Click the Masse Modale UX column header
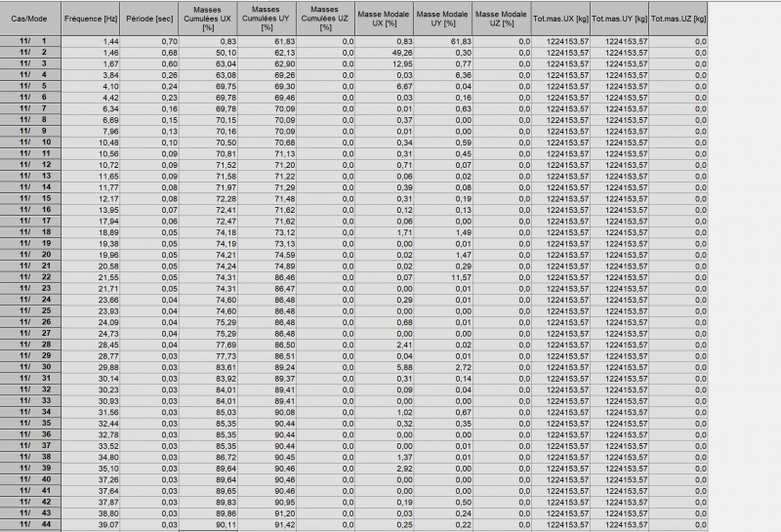781x532 pixels. click(385, 19)
